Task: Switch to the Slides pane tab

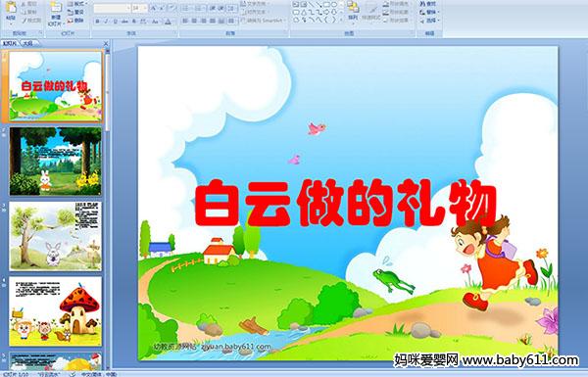Action: coord(10,43)
